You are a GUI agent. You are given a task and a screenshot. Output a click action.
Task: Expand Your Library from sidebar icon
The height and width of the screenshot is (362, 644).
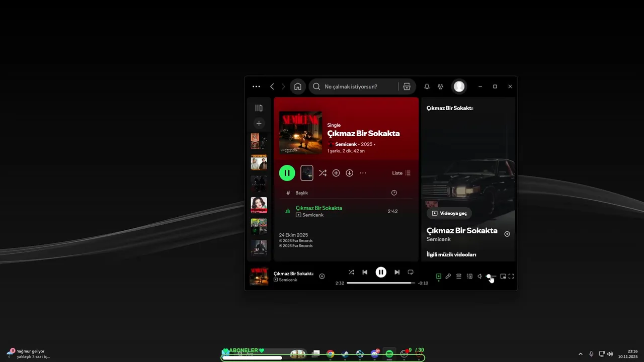(x=259, y=108)
